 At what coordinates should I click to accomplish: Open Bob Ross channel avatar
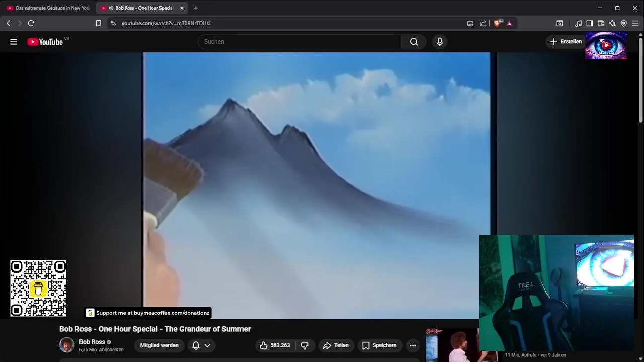(x=67, y=345)
